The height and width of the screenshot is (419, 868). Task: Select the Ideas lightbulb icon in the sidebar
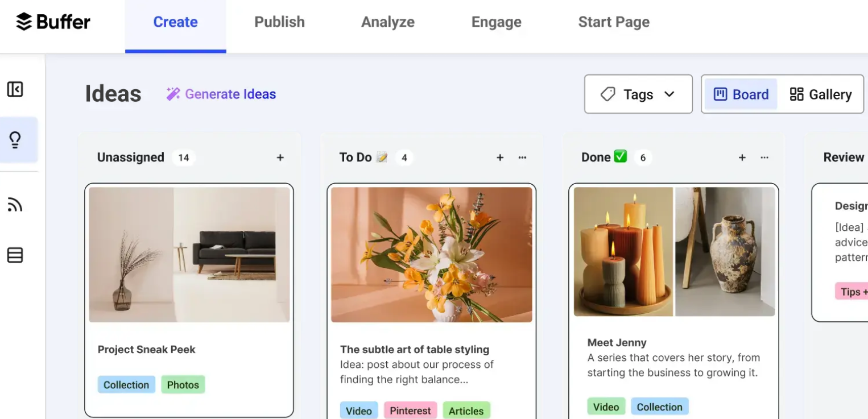click(x=15, y=139)
